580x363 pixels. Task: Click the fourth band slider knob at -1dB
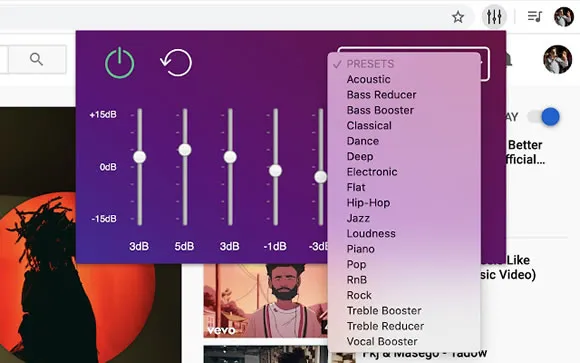(x=275, y=171)
